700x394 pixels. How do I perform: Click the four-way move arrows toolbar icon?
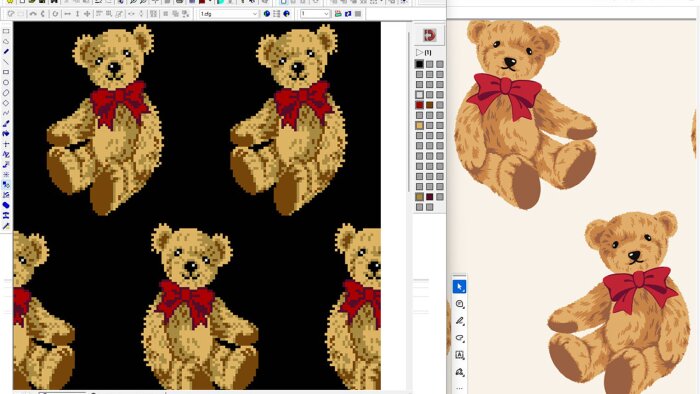(x=87, y=14)
